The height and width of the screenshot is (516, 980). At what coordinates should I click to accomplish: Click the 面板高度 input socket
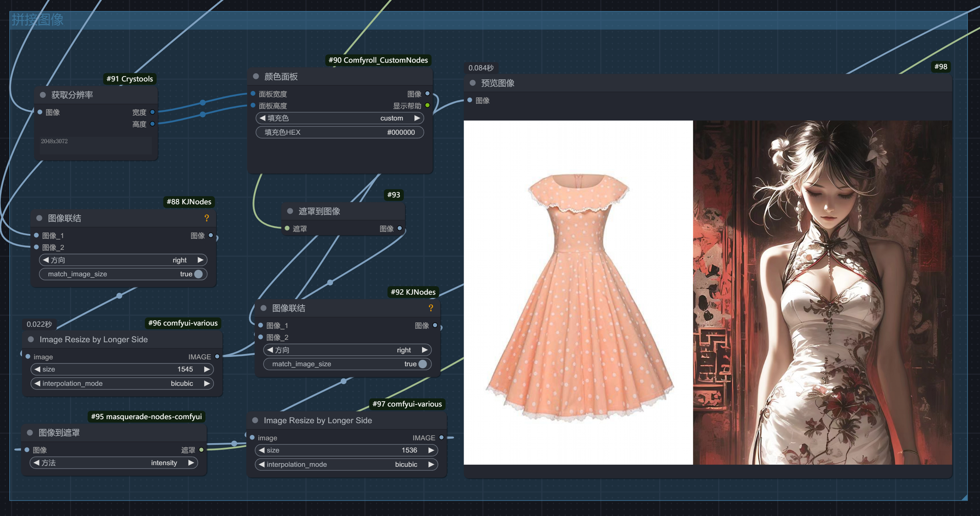253,105
